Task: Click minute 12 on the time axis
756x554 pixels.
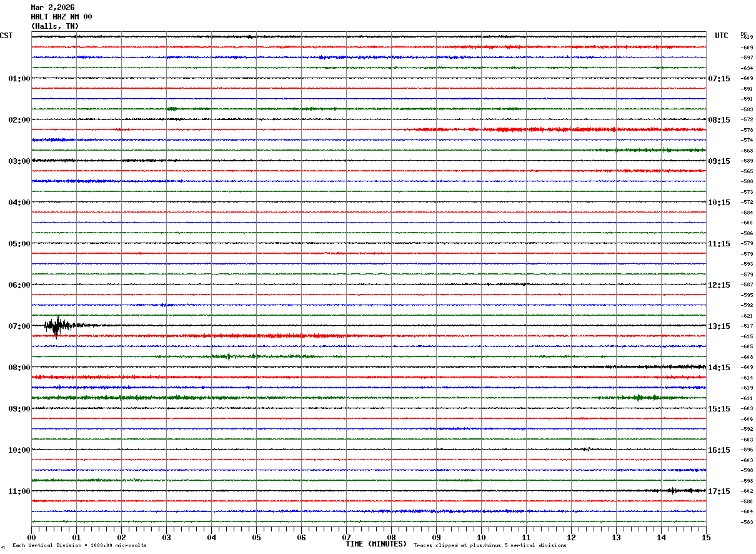Action: pos(571,537)
